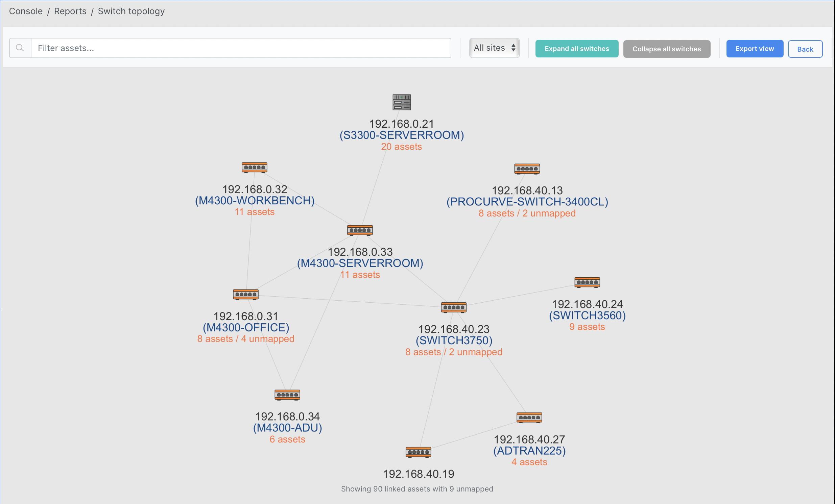The height and width of the screenshot is (504, 835).
Task: Select the M4300-ADU switch icon
Action: coord(287,395)
